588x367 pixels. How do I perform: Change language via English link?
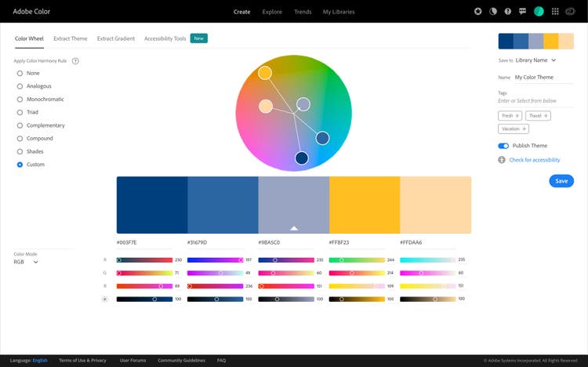40,360
